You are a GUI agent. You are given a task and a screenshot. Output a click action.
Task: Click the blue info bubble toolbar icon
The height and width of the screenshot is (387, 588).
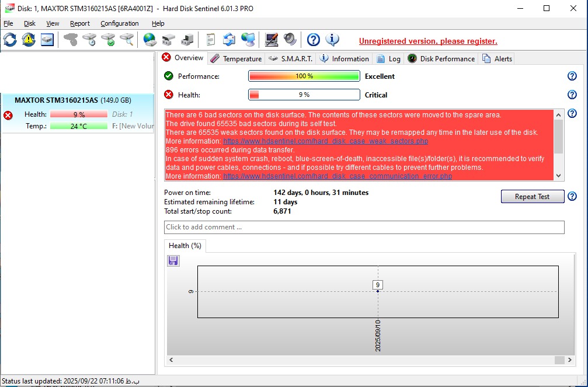(332, 40)
